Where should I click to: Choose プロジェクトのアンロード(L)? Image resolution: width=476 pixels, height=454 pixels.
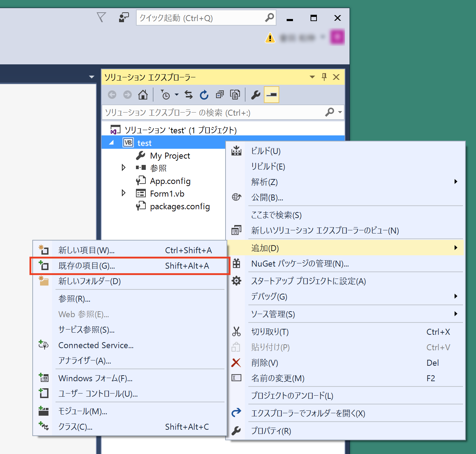346,396
